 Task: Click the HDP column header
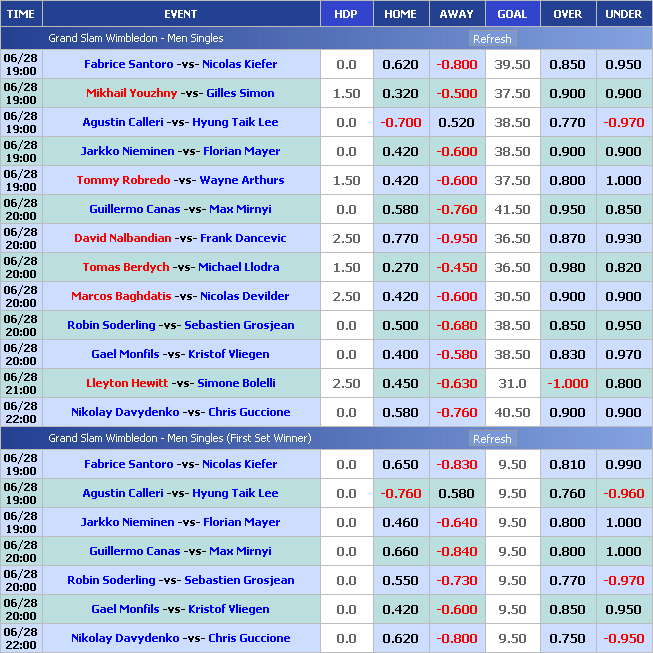pyautogui.click(x=346, y=14)
